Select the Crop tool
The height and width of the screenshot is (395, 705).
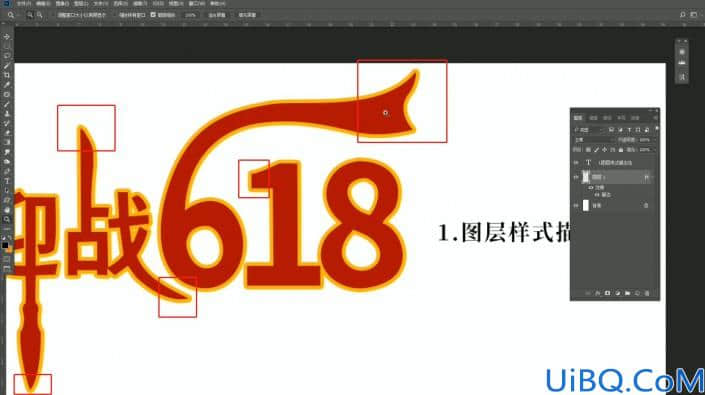(7, 75)
